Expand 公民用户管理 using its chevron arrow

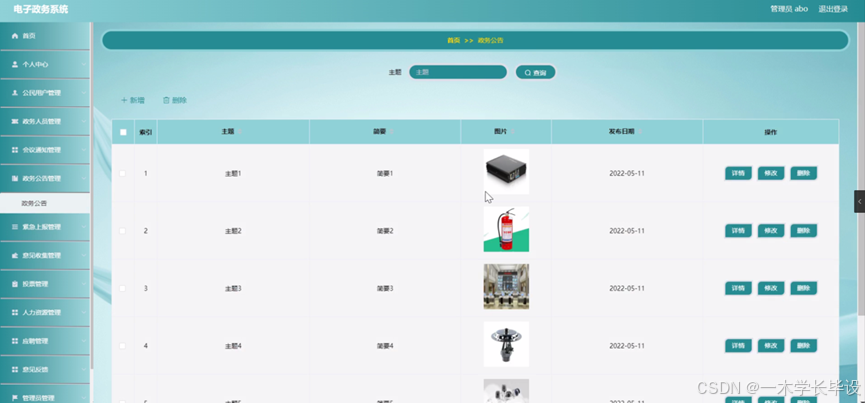coord(83,93)
